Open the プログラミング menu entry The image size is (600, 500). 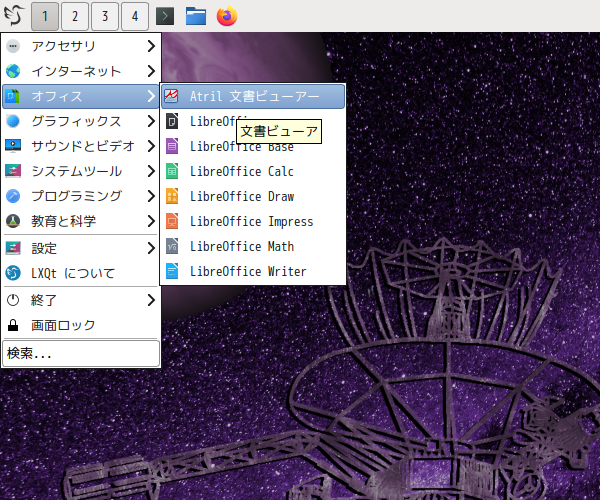(x=81, y=196)
